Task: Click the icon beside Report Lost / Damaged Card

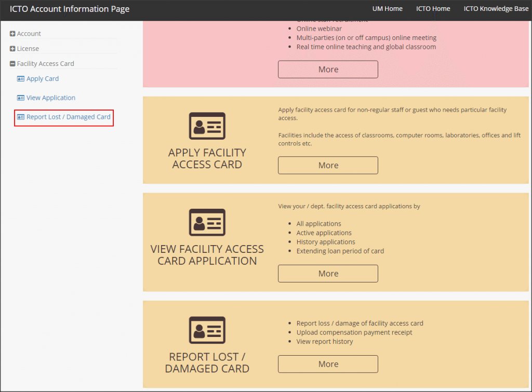Action: tap(21, 118)
